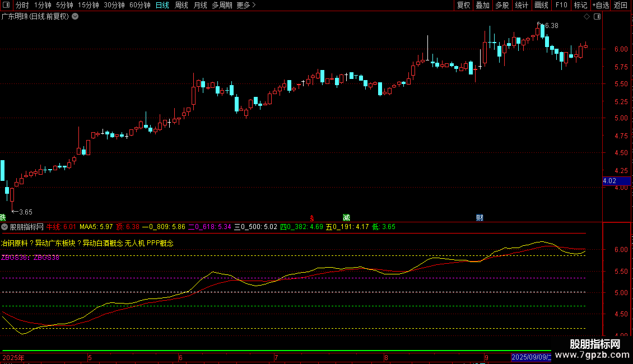Click the ZBGS36: ZBGS38 label

click(x=30, y=258)
